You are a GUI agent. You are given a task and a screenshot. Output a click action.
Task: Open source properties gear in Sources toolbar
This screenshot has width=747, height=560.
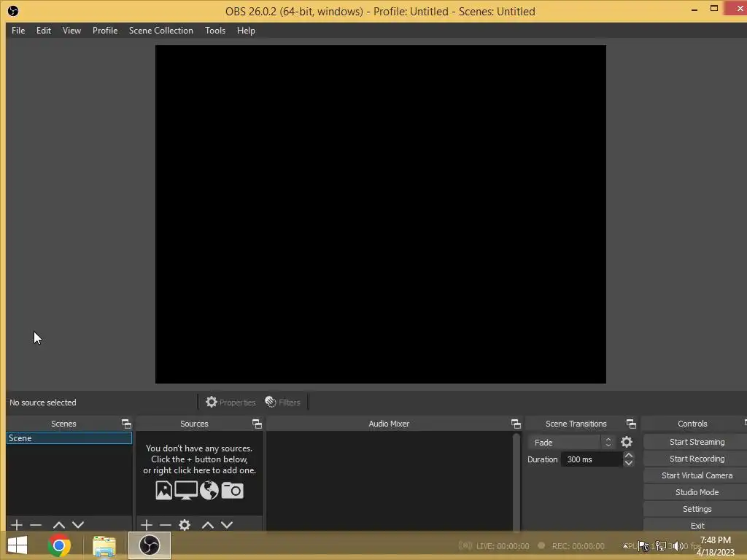coord(185,525)
